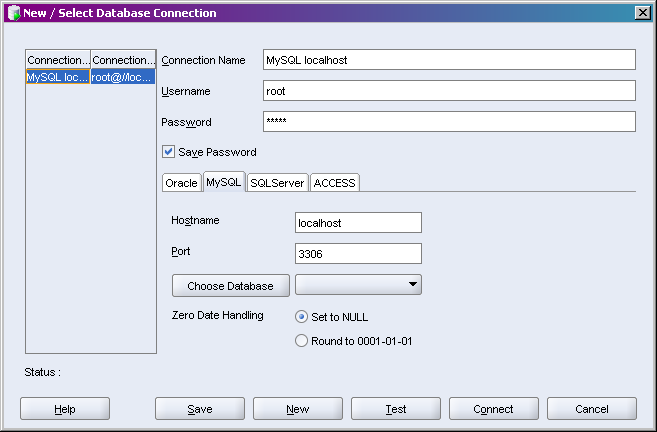The image size is (657, 432).
Task: Click the Status label text
Action: point(42,372)
